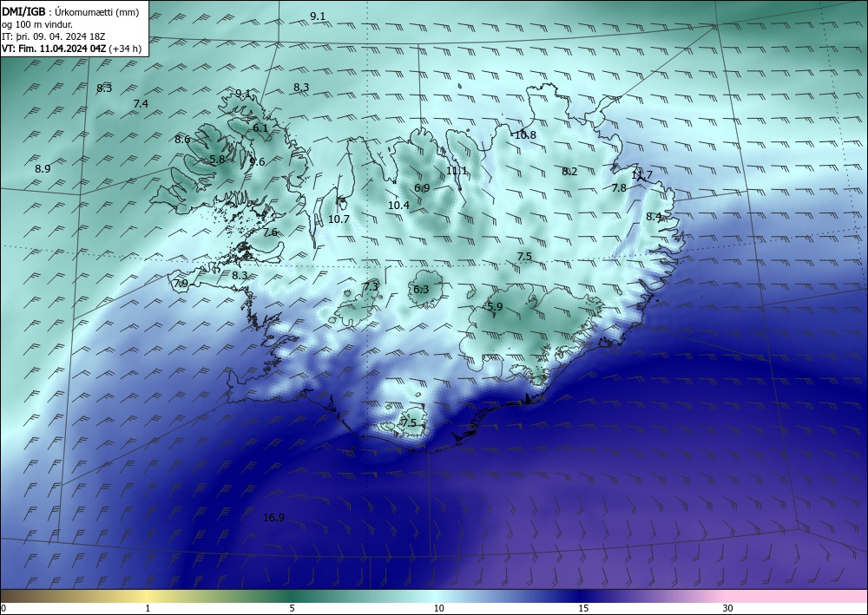
Task: Select the 11.7 value on the east coast
Action: pyautogui.click(x=642, y=174)
